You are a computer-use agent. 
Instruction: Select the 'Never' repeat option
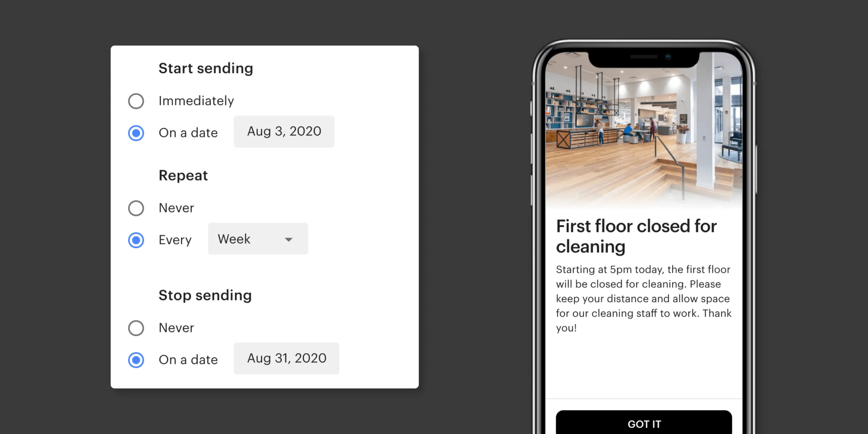click(136, 208)
